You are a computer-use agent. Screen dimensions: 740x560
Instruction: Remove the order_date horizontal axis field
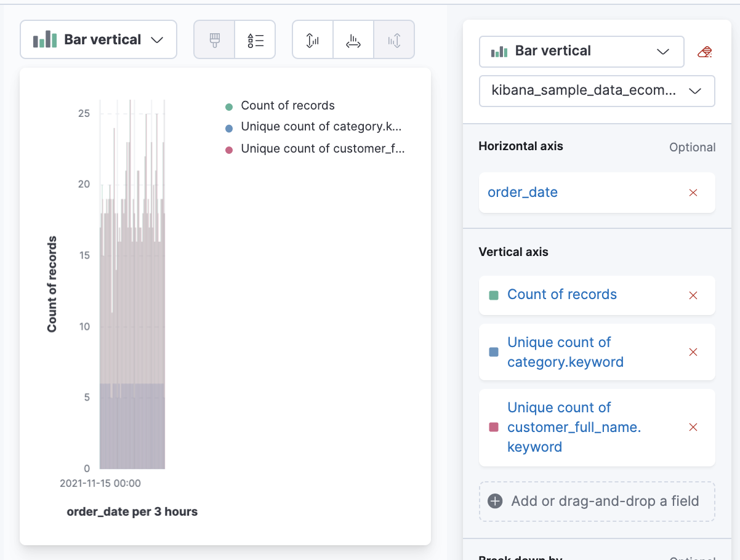693,193
